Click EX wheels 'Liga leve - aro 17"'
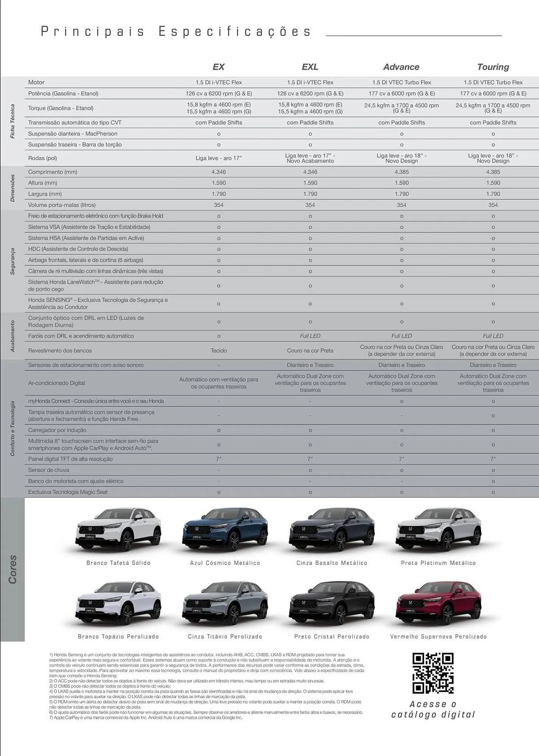This screenshot has height=756, width=539. tap(219, 158)
